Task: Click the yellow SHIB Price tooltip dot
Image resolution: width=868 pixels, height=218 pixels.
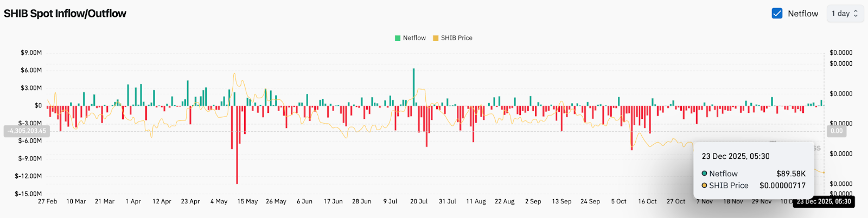Action: pos(704,185)
